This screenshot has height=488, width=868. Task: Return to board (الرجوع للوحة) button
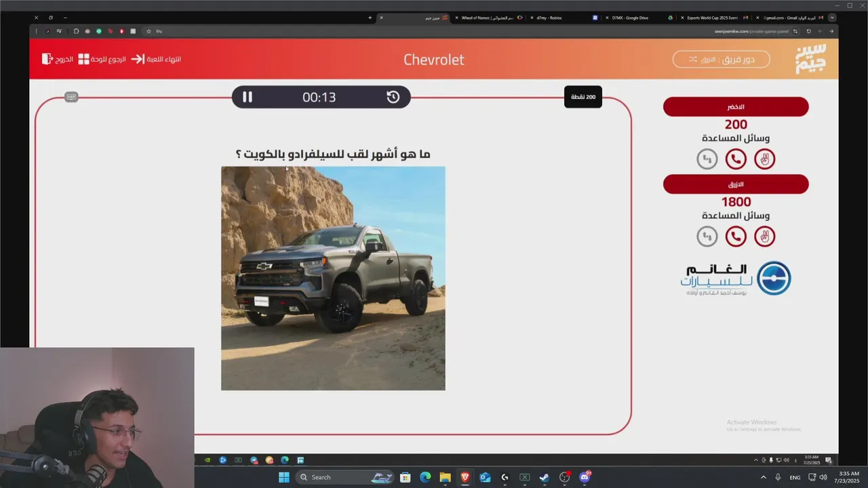click(102, 59)
